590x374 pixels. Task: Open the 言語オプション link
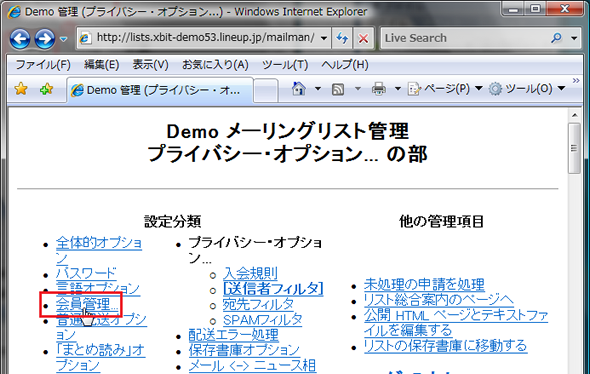(98, 289)
